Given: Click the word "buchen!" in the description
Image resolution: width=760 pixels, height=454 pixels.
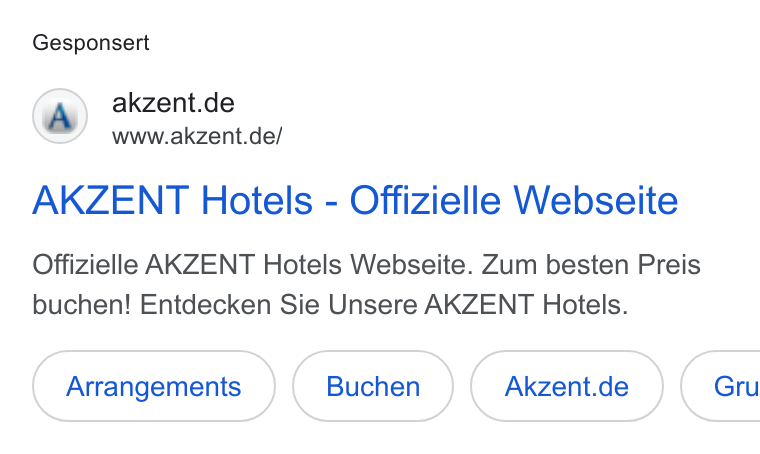Looking at the screenshot, I should pos(81,305).
